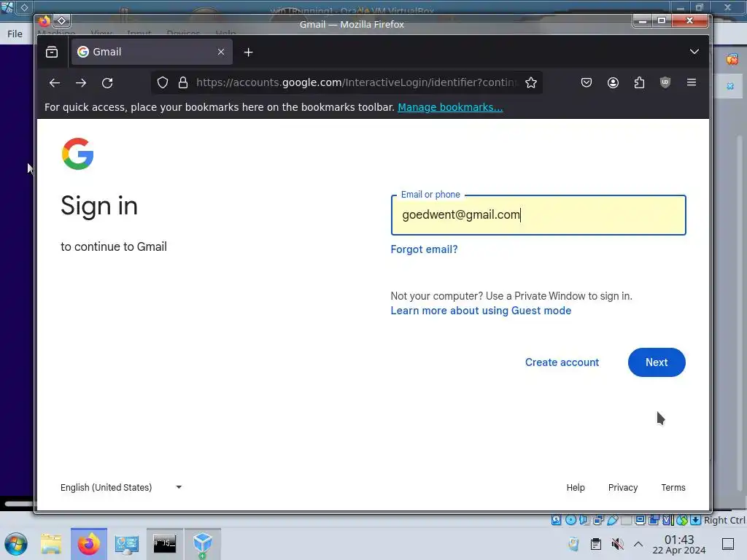Open the Firefox hamburger menu

(692, 83)
